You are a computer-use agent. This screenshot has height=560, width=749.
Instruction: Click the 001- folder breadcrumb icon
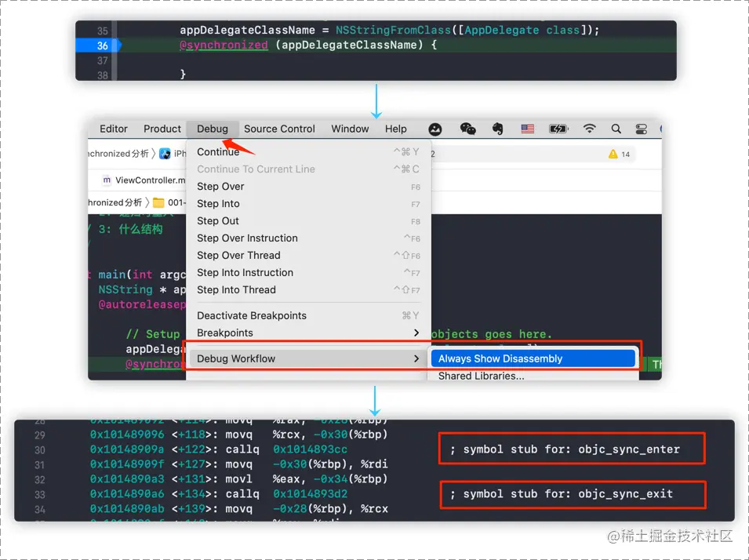pyautogui.click(x=158, y=202)
